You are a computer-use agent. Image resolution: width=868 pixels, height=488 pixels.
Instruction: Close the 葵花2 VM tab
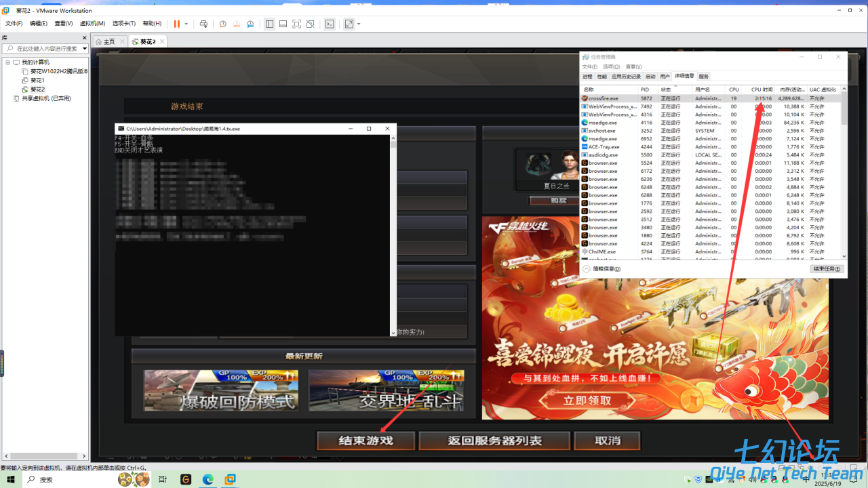click(x=162, y=41)
